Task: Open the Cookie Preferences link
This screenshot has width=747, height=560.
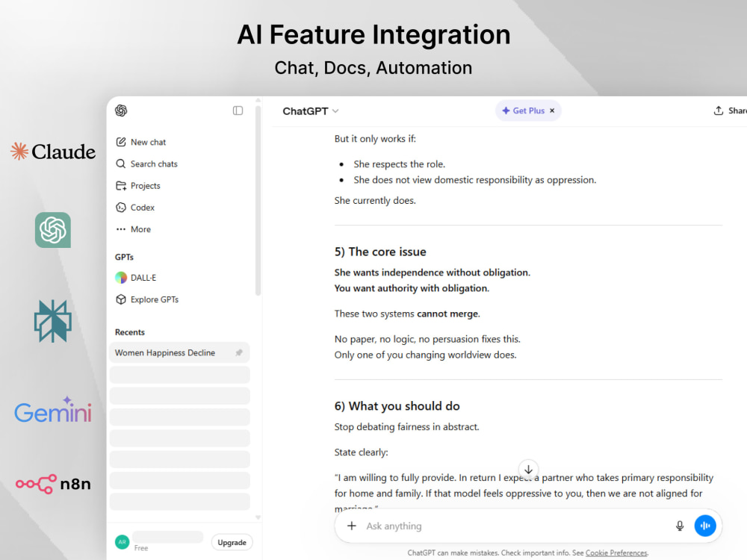Action: [x=616, y=553]
